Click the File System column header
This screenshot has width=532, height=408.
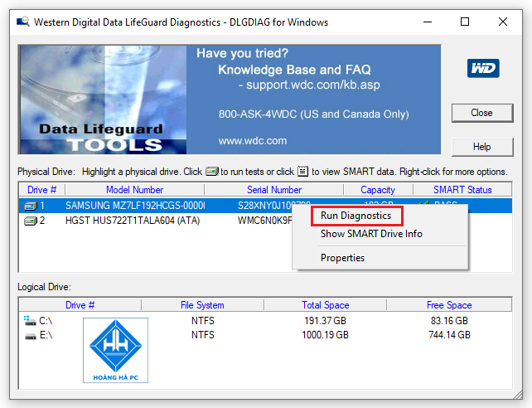[x=202, y=305]
